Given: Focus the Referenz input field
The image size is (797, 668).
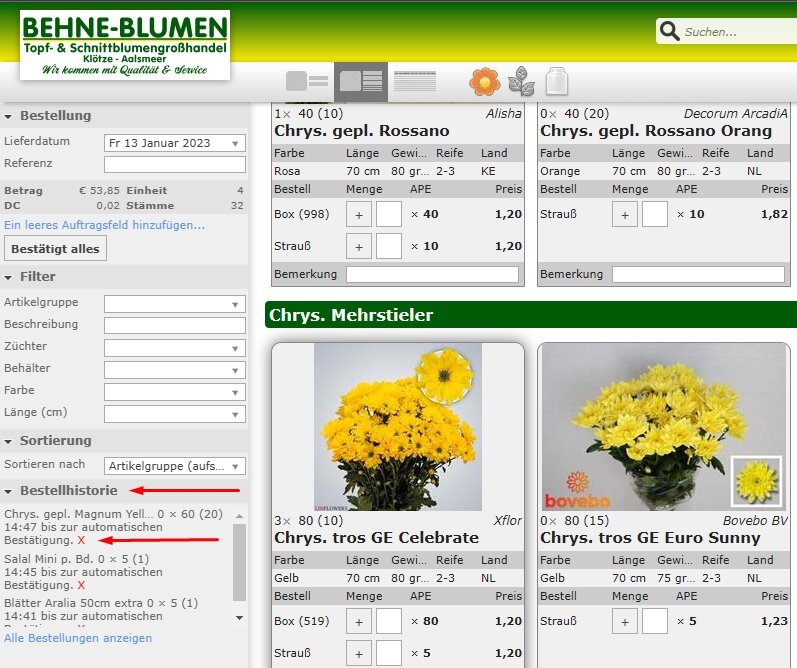Looking at the screenshot, I should pos(174,164).
